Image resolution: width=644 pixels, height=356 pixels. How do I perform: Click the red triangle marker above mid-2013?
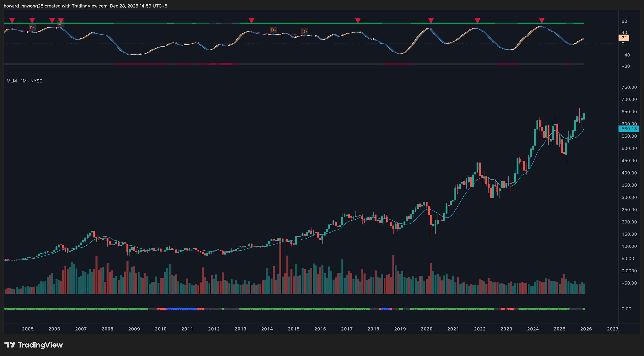coord(252,20)
